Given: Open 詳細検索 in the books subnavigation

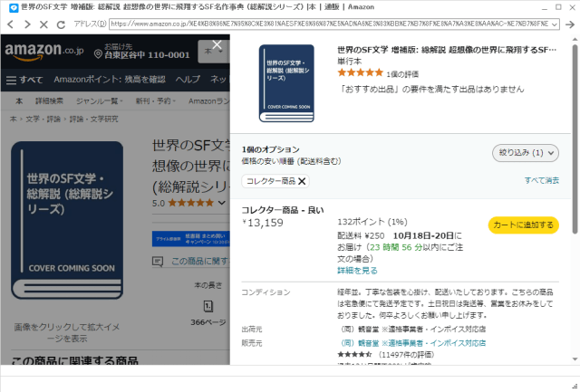Looking at the screenshot, I should click(49, 100).
